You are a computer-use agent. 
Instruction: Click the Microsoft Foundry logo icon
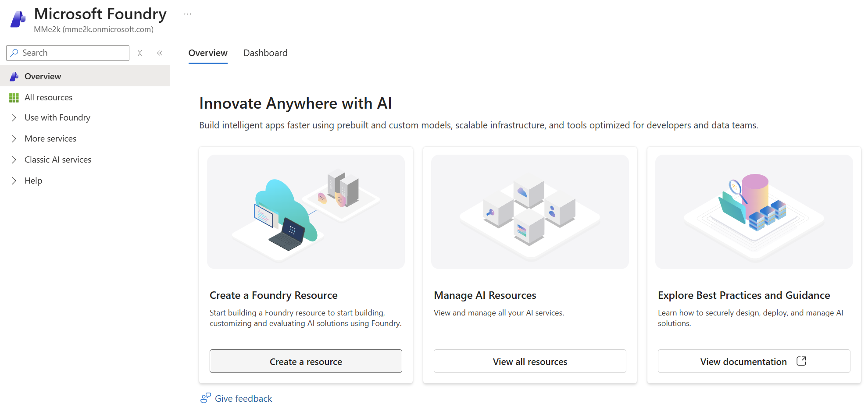coord(18,19)
